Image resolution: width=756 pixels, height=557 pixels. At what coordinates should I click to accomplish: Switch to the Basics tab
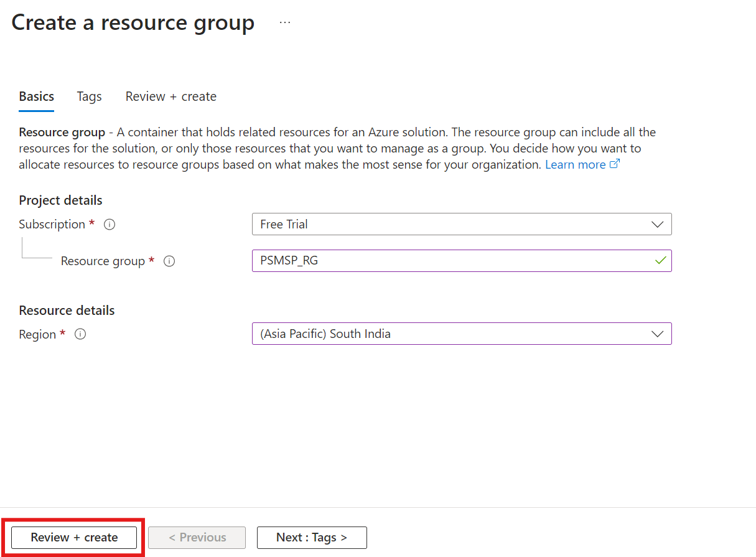[x=37, y=96]
